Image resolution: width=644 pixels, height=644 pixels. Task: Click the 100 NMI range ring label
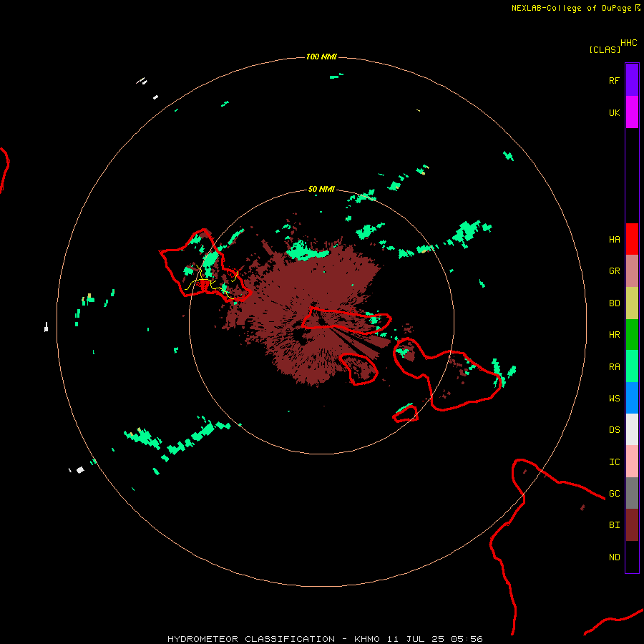coord(321,57)
